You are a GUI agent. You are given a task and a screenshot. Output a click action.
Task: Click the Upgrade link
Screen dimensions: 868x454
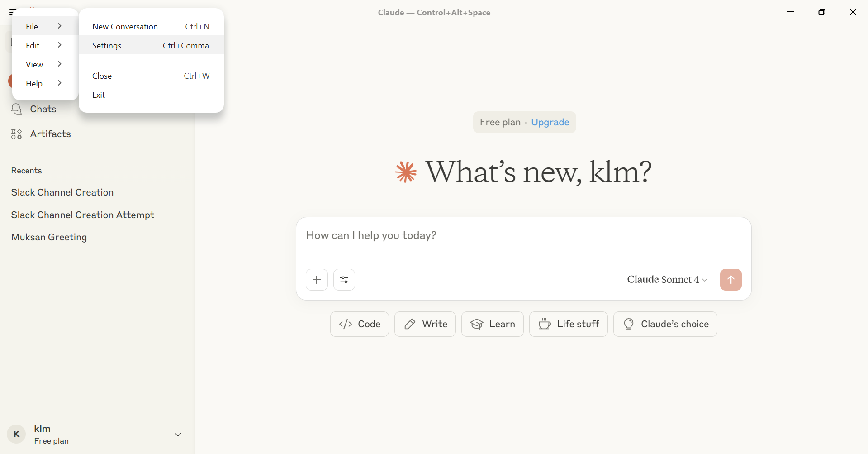pyautogui.click(x=550, y=122)
